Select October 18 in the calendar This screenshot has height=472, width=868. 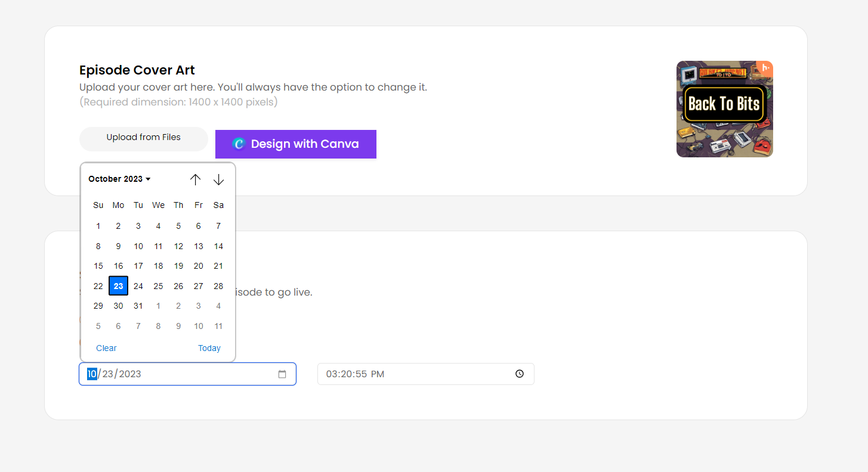pyautogui.click(x=158, y=266)
